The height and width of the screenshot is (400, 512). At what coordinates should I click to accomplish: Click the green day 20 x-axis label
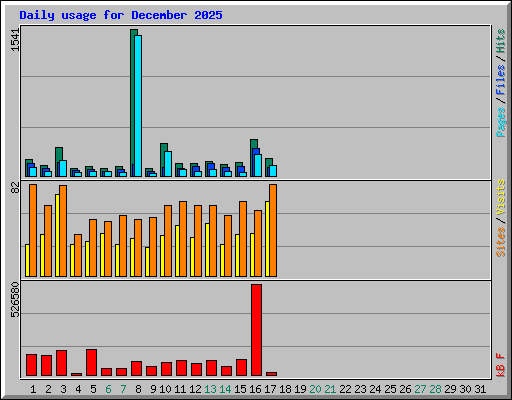315,389
